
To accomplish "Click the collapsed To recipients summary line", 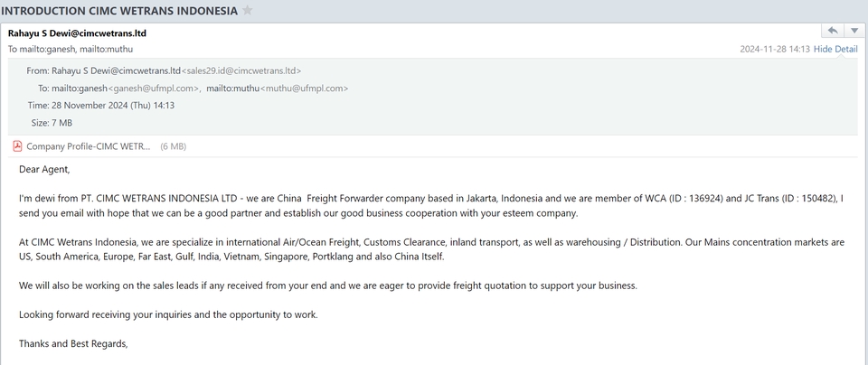I will coord(57,50).
